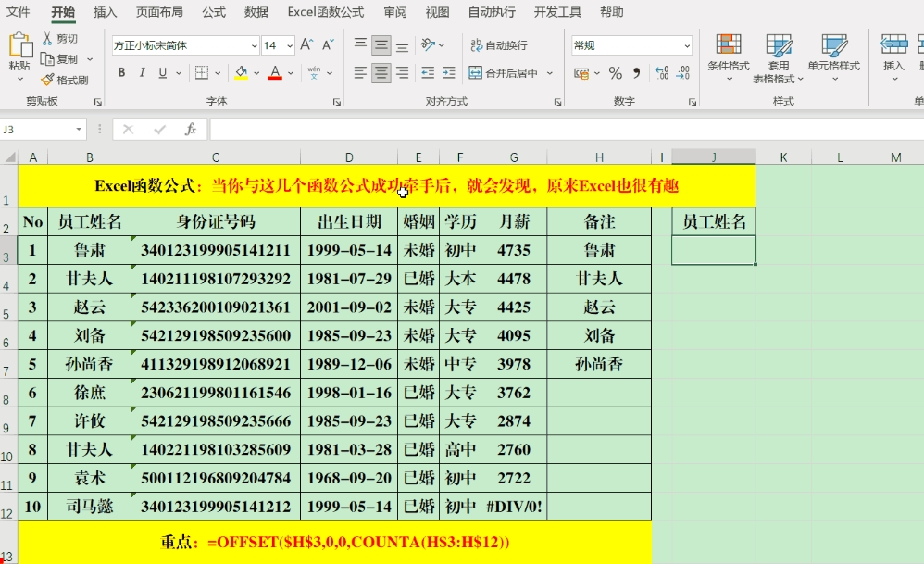Click the comma style number icon
The height and width of the screenshot is (564, 924).
pos(637,73)
